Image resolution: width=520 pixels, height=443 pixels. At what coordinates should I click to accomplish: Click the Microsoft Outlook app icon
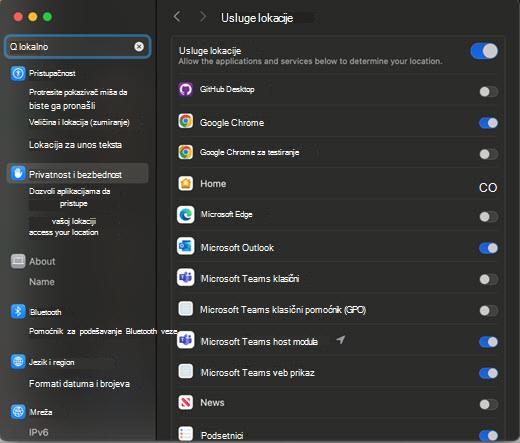[186, 246]
